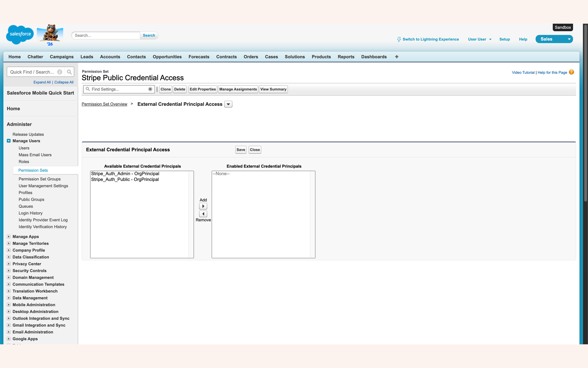588x368 pixels.
Task: Open the Reports tab
Action: 346,57
